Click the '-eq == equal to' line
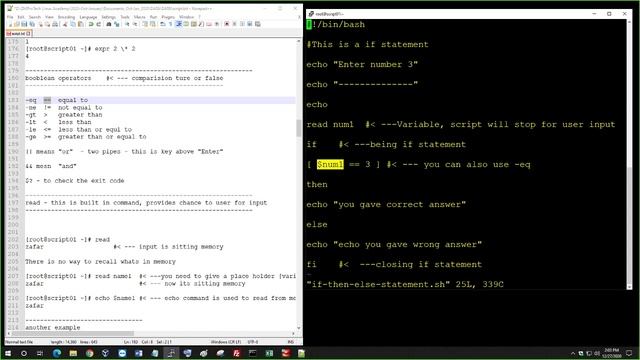This screenshot has width=640, height=360. point(56,100)
